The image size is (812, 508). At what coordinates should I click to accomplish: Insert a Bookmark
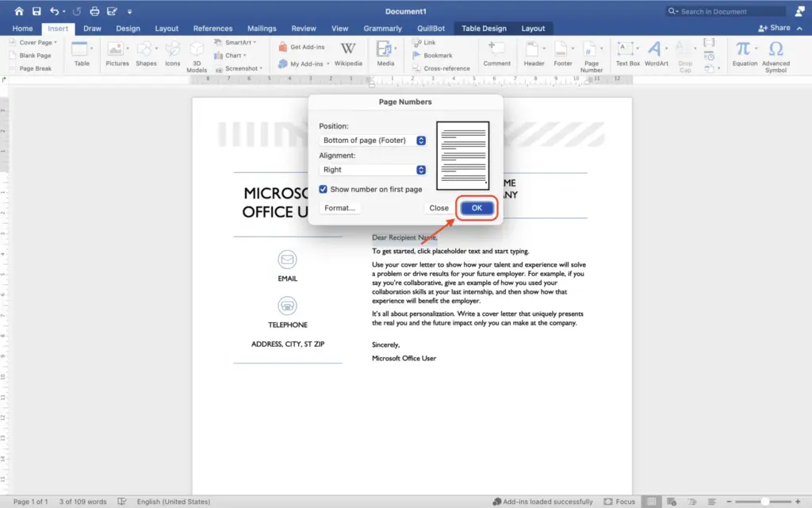tap(432, 56)
